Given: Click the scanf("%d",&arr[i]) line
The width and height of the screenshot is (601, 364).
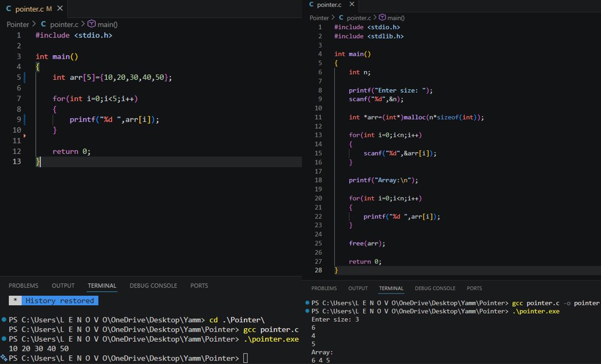Looking at the screenshot, I should pyautogui.click(x=399, y=153).
